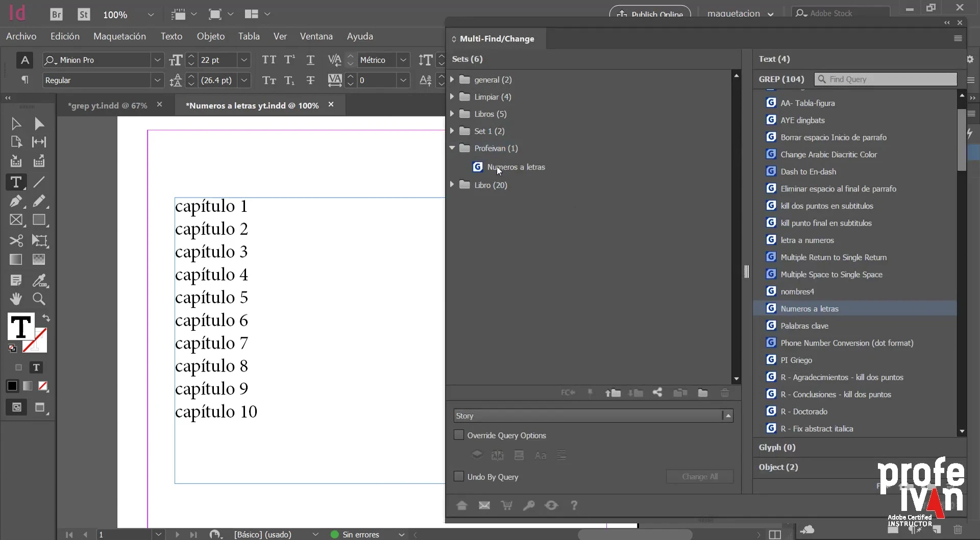Open the Archivo menu

pyautogui.click(x=21, y=36)
